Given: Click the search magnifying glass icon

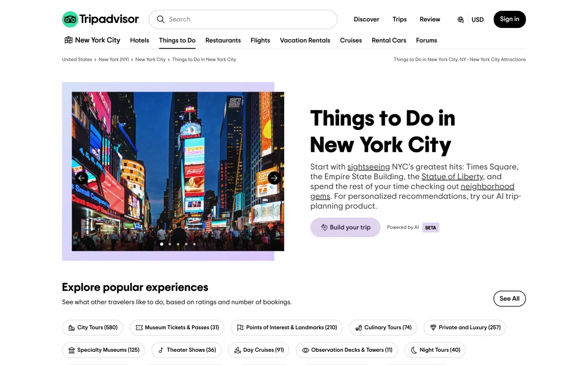Looking at the screenshot, I should [x=161, y=19].
